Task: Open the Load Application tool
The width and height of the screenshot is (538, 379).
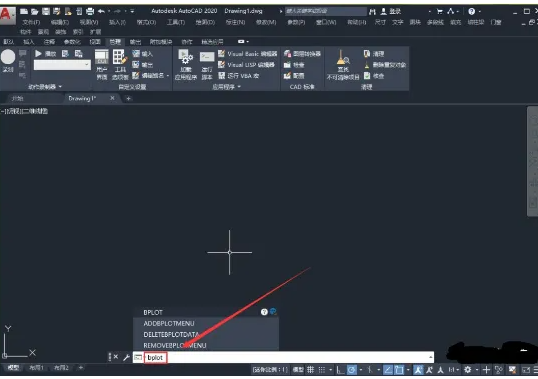Action: coord(186,64)
